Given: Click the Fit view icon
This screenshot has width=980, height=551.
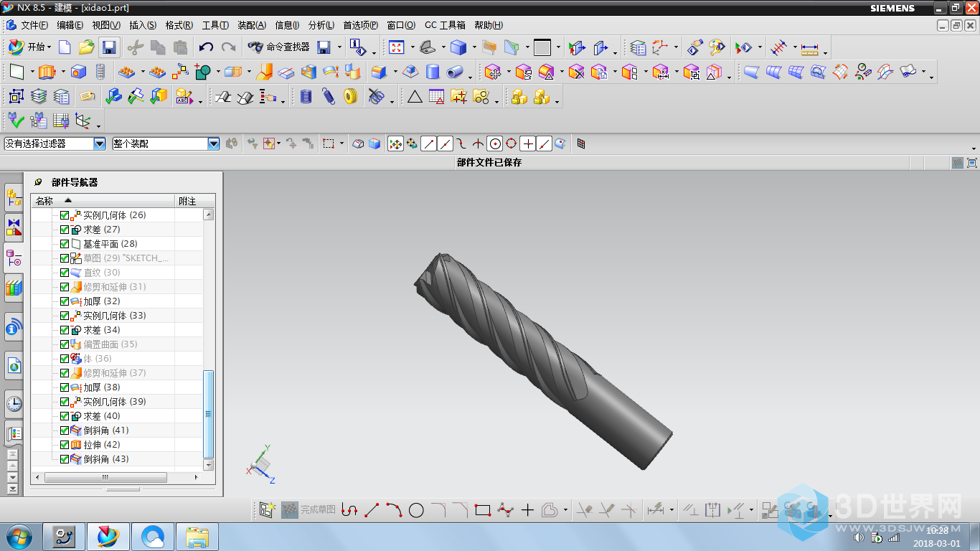Looking at the screenshot, I should (396, 47).
